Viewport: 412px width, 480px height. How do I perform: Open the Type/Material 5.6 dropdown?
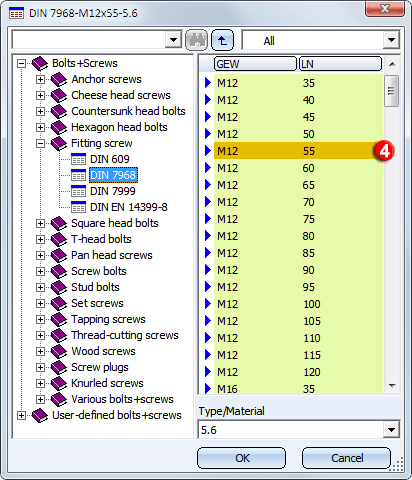(x=391, y=430)
